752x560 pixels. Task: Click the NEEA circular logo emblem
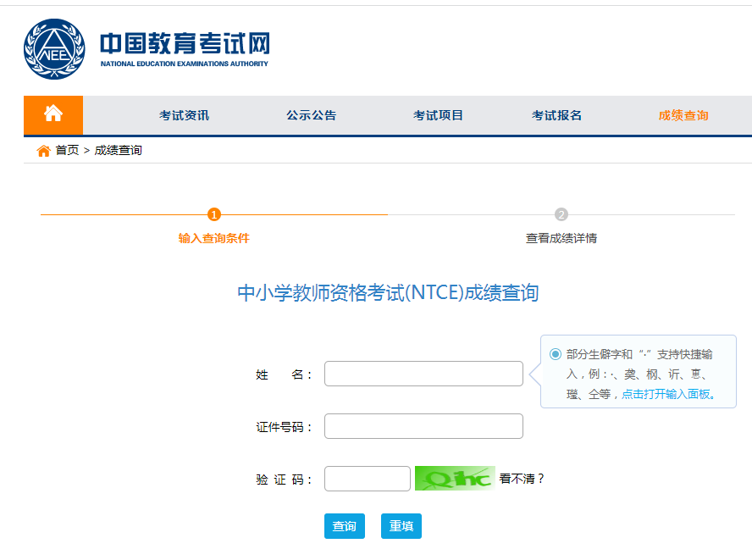[54, 49]
